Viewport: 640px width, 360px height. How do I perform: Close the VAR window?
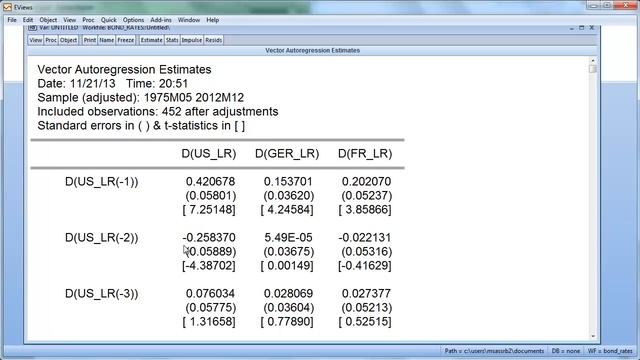[592, 28]
